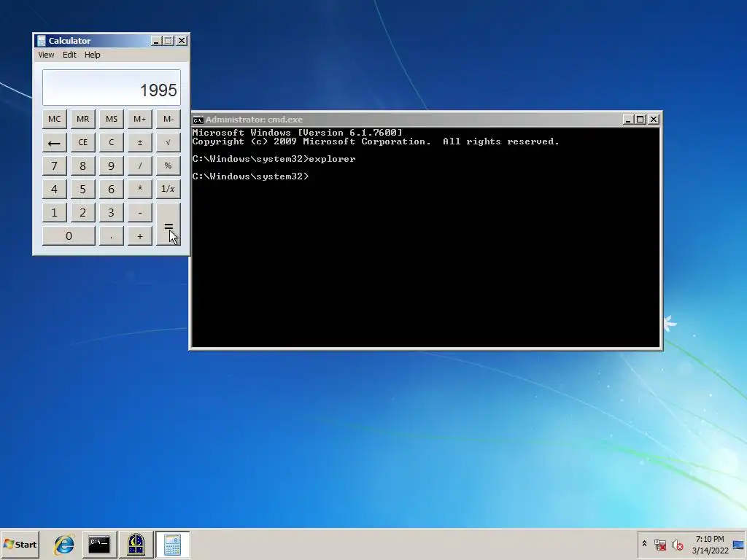Open the Calculator View menu
The image size is (747, 560).
pos(46,55)
